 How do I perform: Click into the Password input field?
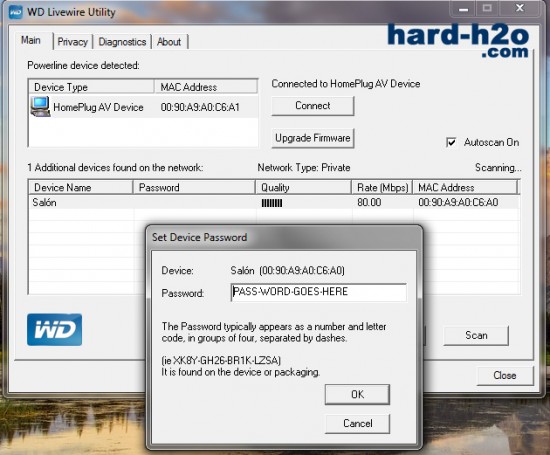click(x=318, y=292)
